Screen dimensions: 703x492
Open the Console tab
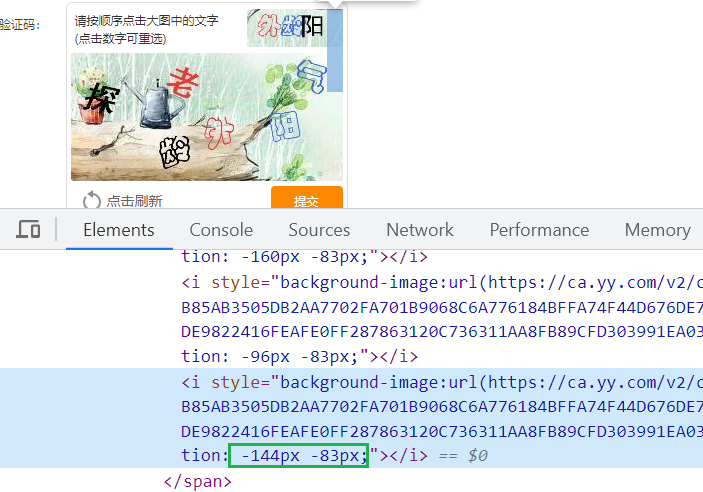(221, 230)
